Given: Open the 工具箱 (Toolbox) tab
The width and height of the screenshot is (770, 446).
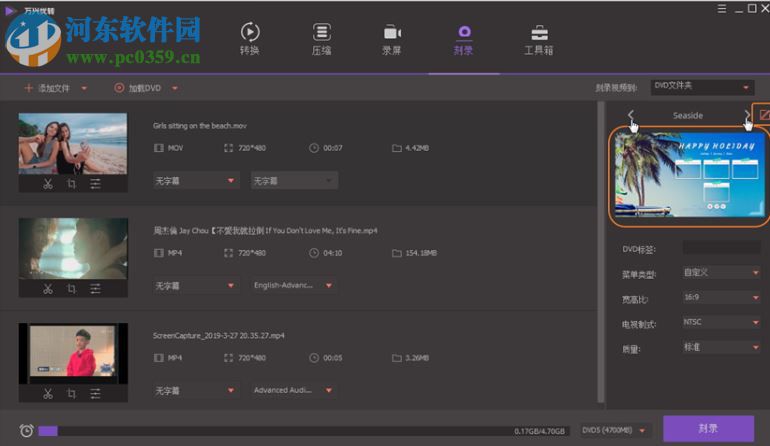Looking at the screenshot, I should 539,39.
